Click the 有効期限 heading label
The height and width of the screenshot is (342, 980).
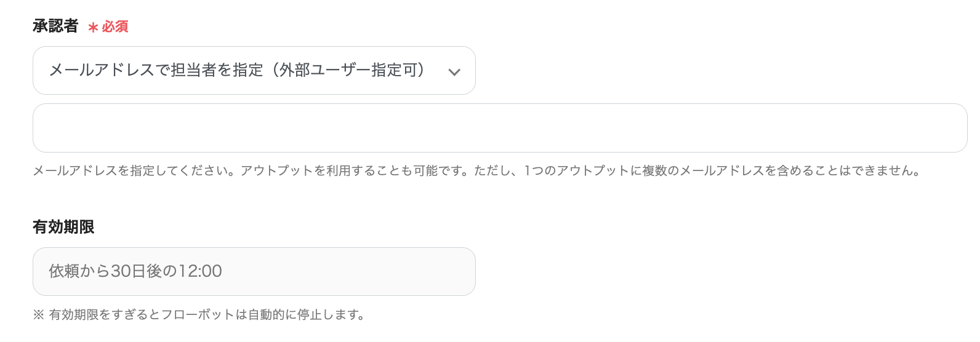coord(63,227)
